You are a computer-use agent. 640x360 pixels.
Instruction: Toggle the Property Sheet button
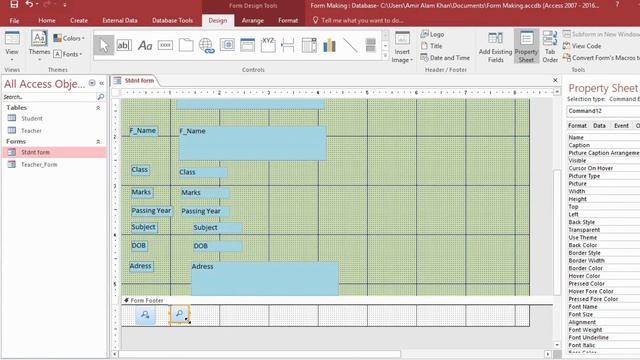click(x=526, y=47)
